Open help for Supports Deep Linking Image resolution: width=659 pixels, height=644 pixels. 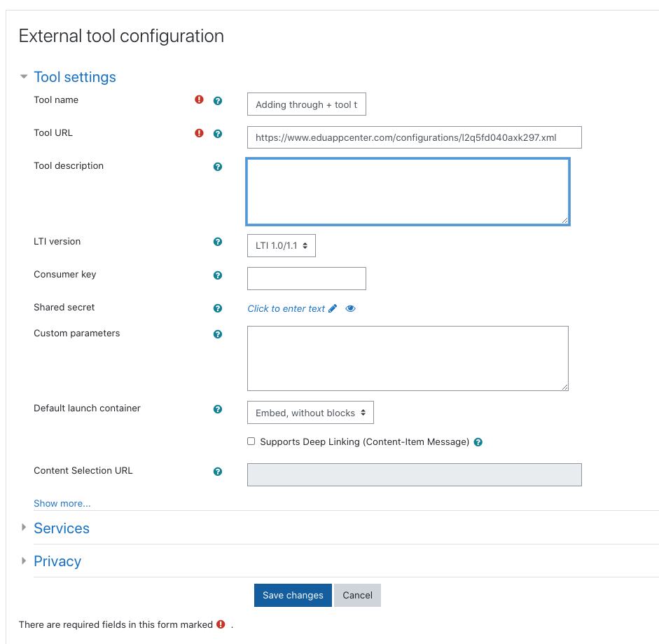tap(478, 441)
